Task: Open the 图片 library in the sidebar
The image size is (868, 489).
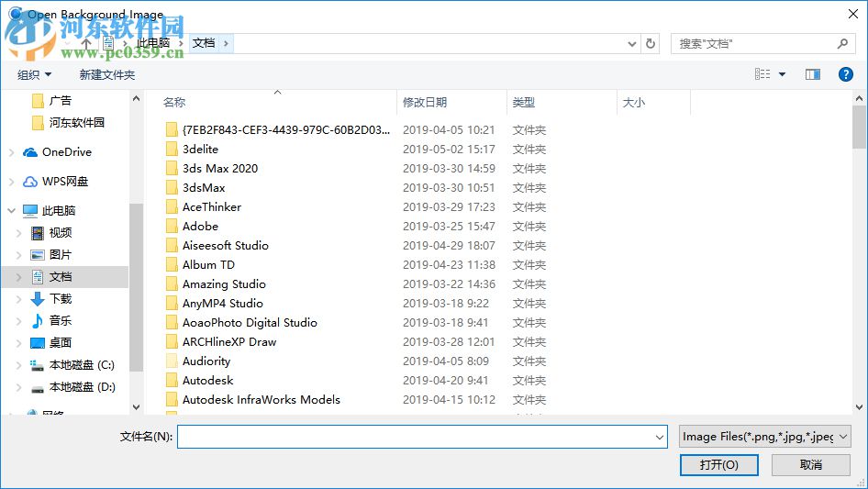Action: [51, 255]
